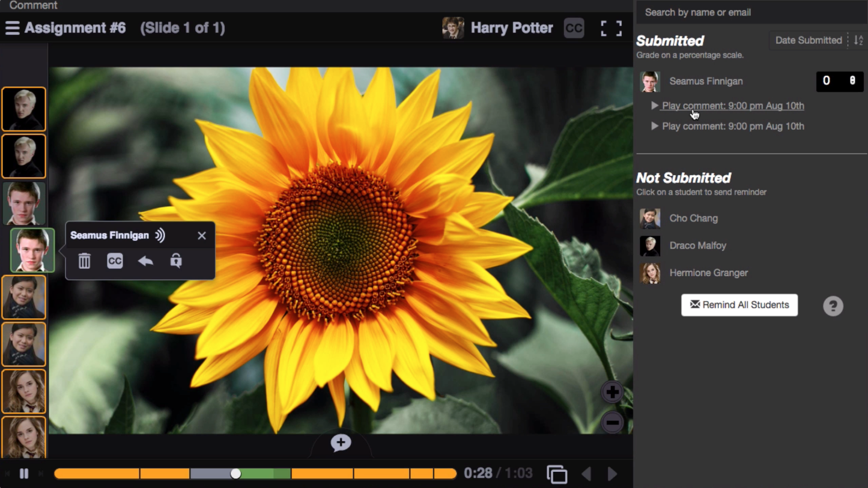Open CC captions for Seamus Finnigan's comment
Image resolution: width=868 pixels, height=488 pixels.
[x=115, y=261]
